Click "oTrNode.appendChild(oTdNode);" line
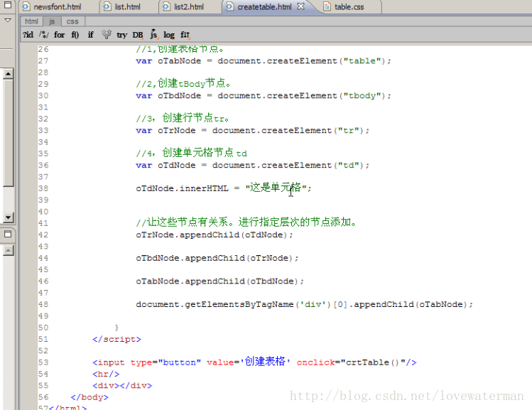 [x=215, y=235]
